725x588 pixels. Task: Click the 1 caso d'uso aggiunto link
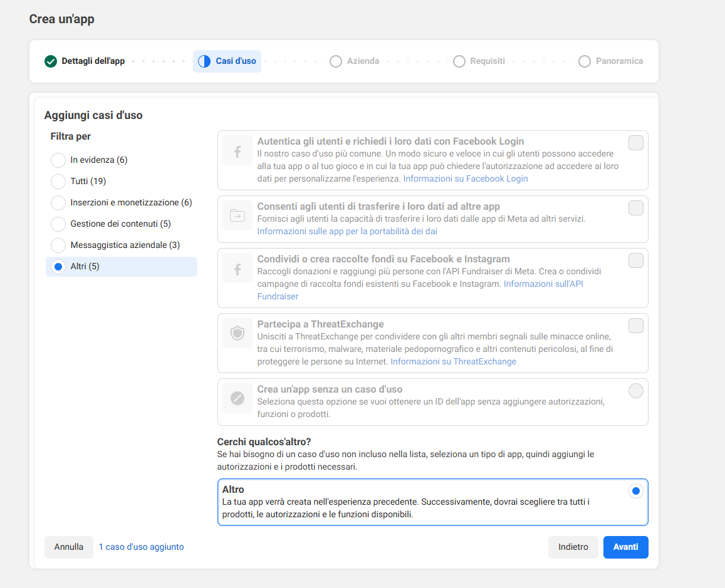141,547
